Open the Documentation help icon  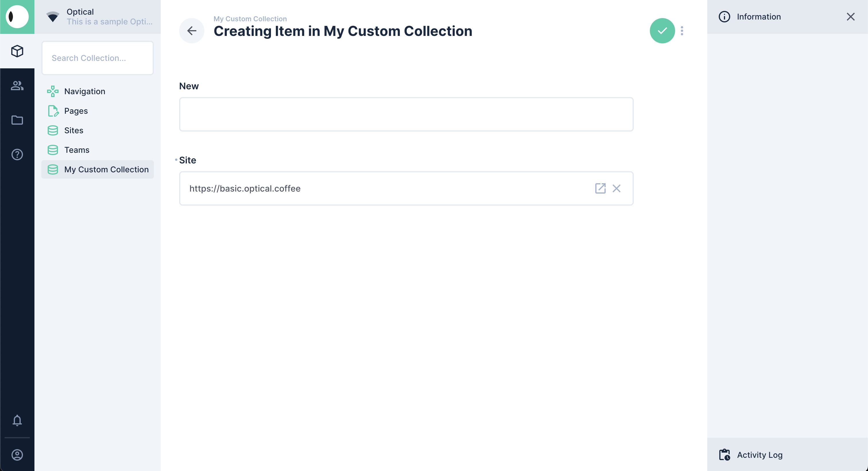coord(17,155)
